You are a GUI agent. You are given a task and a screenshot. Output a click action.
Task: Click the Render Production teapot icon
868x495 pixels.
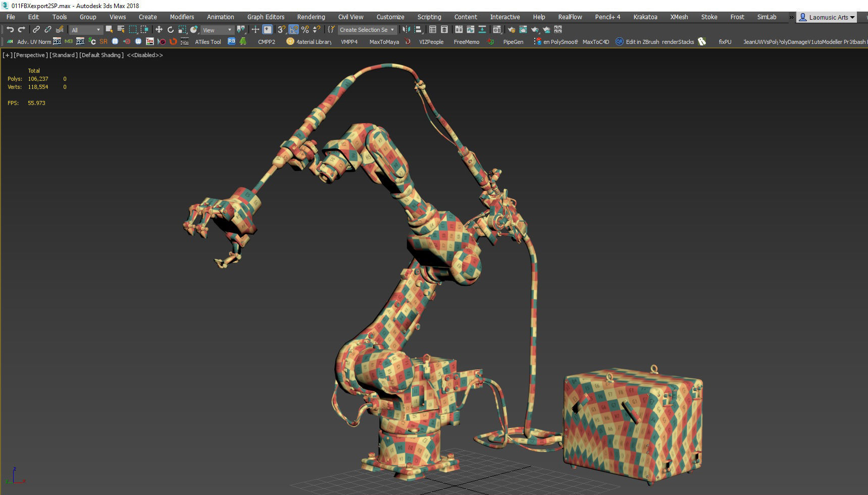(535, 30)
